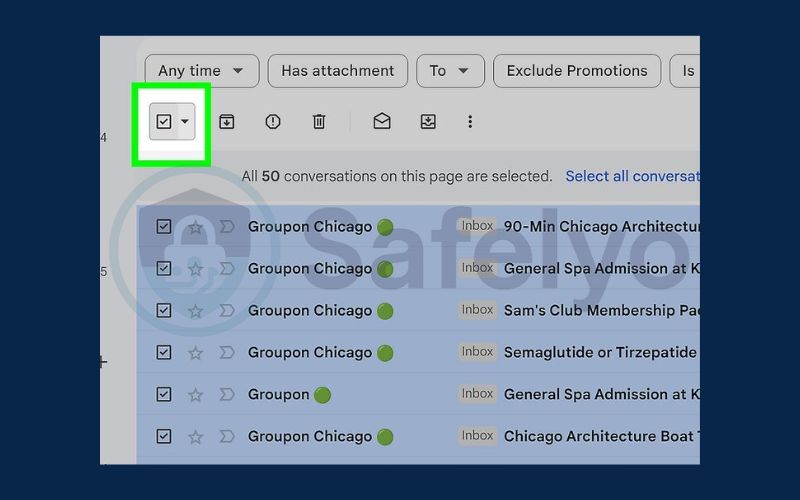Mark Sam's Club Membership email as important
This screenshot has height=500, width=800.
pyautogui.click(x=227, y=310)
